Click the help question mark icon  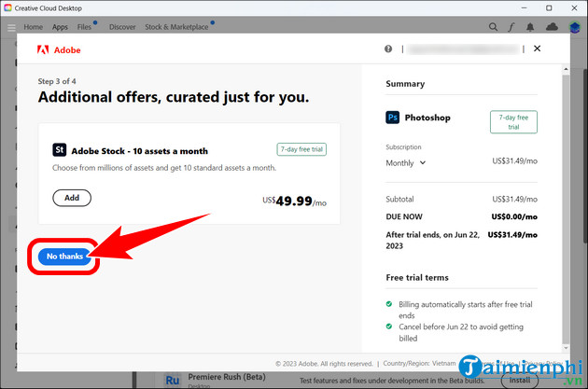pyautogui.click(x=388, y=49)
